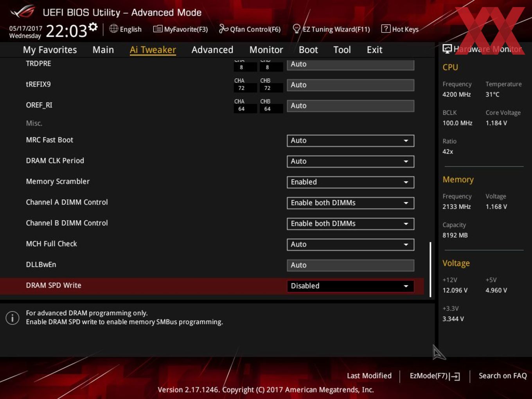Screen dimensions: 532x399
Task: Open the clock settings gear icon
Action: 93,27
